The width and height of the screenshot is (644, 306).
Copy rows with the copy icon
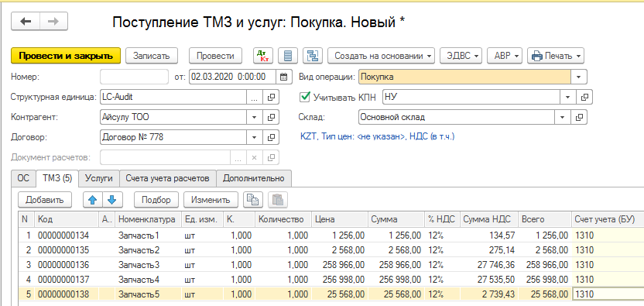tap(252, 200)
